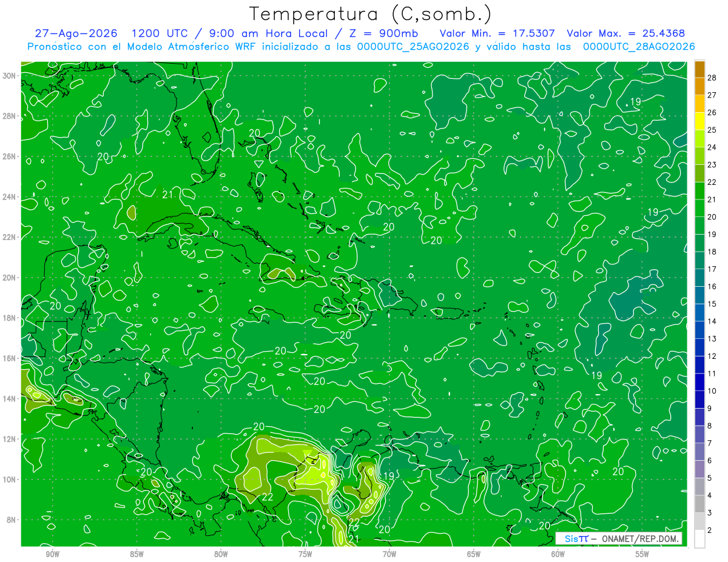Click the 60W longitude axis label

coord(558,554)
